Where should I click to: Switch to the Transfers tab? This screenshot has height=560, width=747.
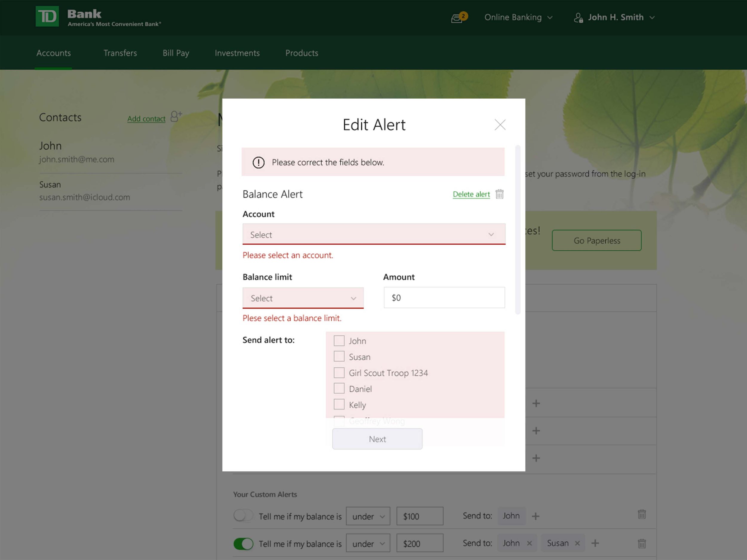pos(120,53)
